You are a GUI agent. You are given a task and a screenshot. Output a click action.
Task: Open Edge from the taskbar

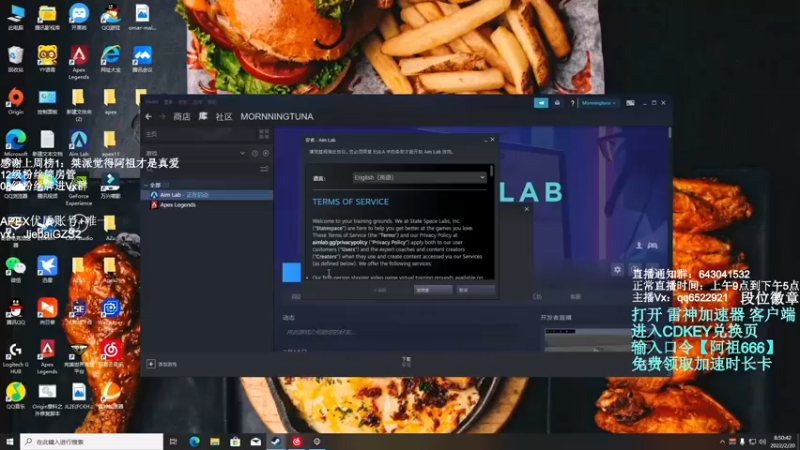[194, 442]
